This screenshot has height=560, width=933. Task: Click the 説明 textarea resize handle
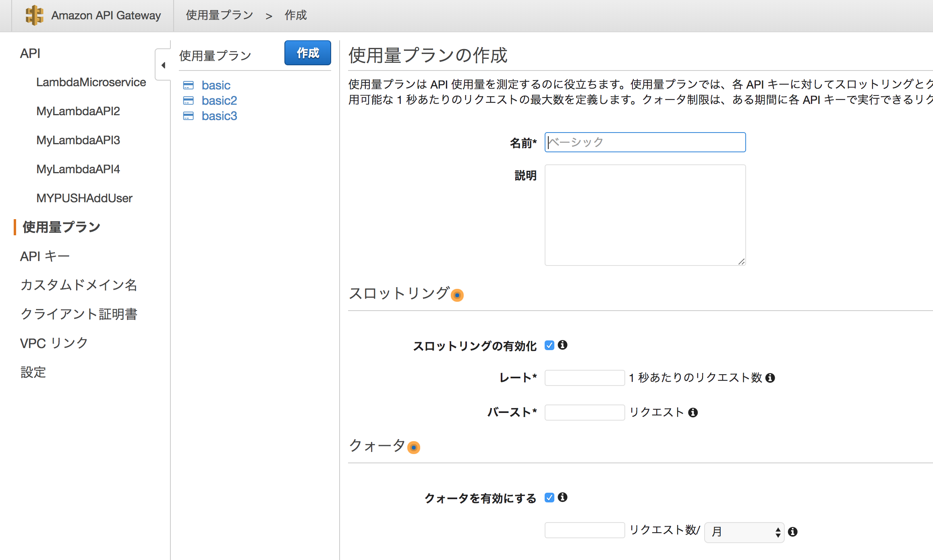click(x=741, y=261)
